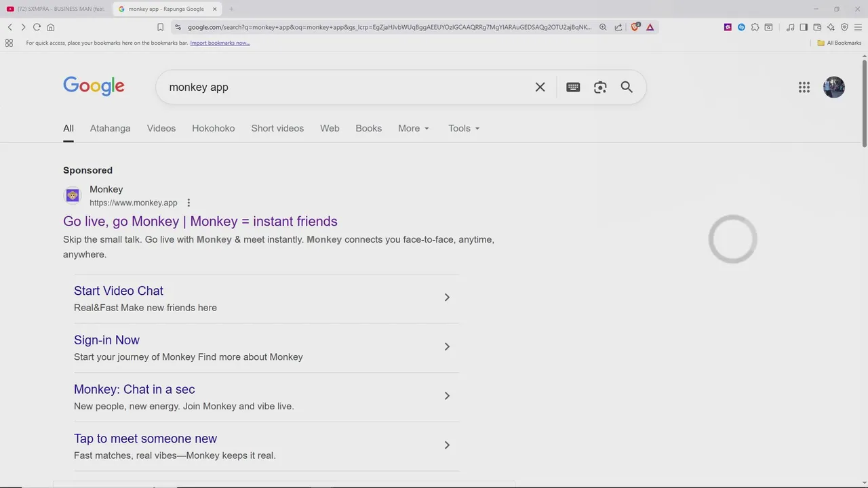868x488 pixels.
Task: Open the All Bookmarks folder
Action: [x=839, y=43]
